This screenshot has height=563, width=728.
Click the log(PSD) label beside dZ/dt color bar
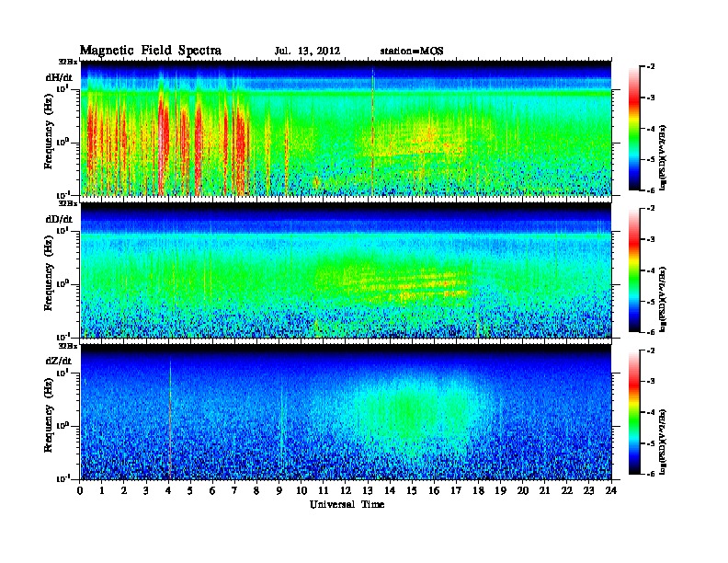click(663, 442)
